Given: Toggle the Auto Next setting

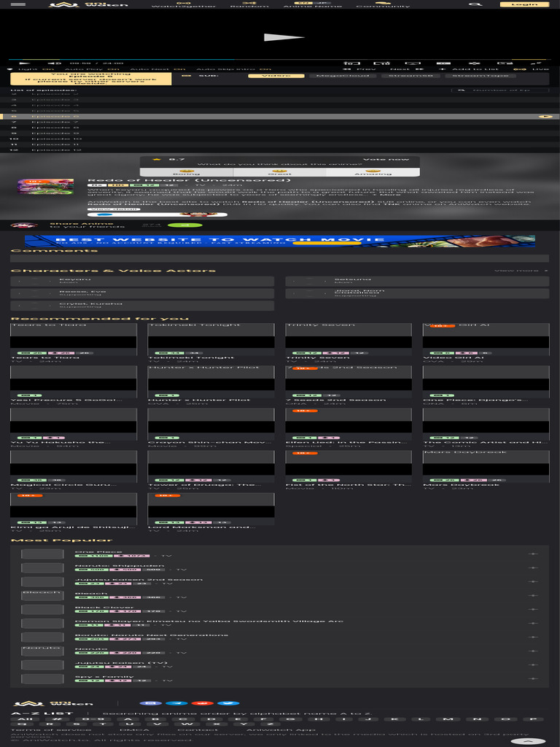Looking at the screenshot, I should click(157, 69).
